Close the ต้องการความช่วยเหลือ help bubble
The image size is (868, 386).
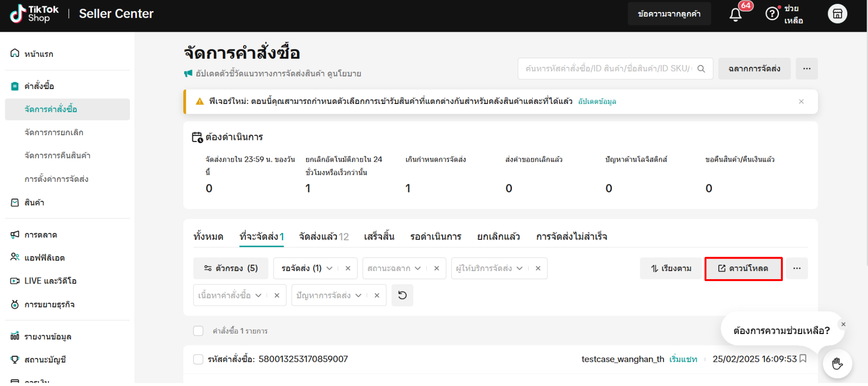843,324
